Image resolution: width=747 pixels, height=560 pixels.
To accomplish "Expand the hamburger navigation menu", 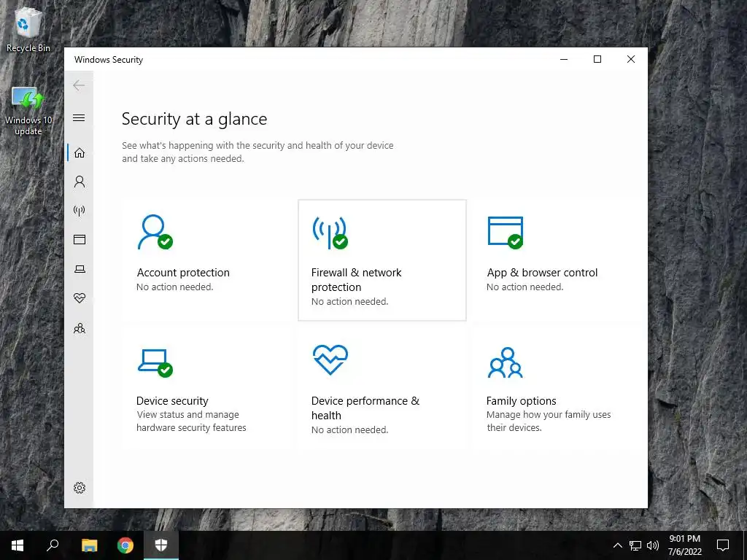I will coord(79,117).
